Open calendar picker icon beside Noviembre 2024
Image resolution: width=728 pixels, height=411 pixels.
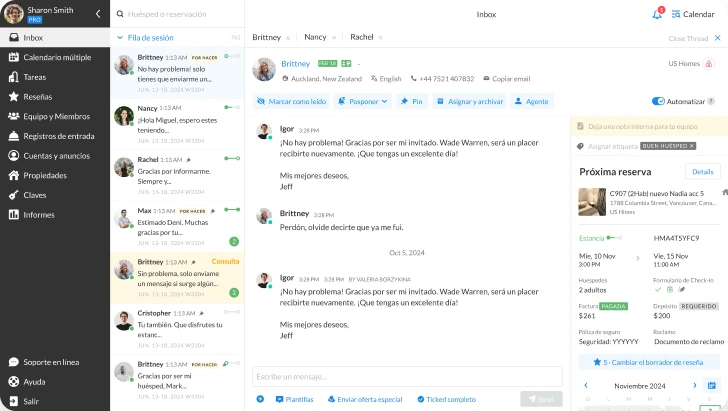click(x=711, y=385)
